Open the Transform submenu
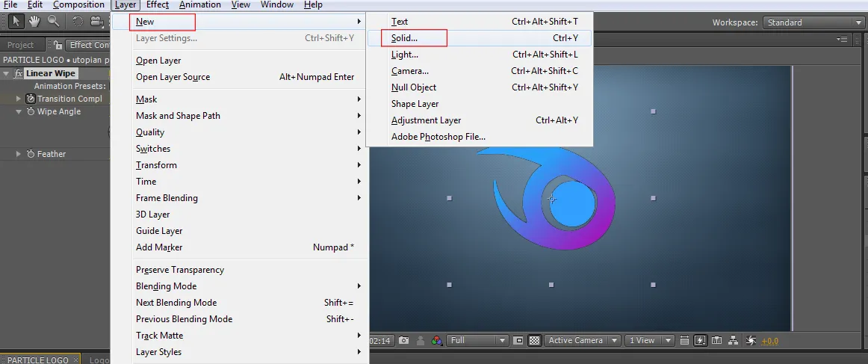Viewport: 868px width, 364px height. (240, 165)
